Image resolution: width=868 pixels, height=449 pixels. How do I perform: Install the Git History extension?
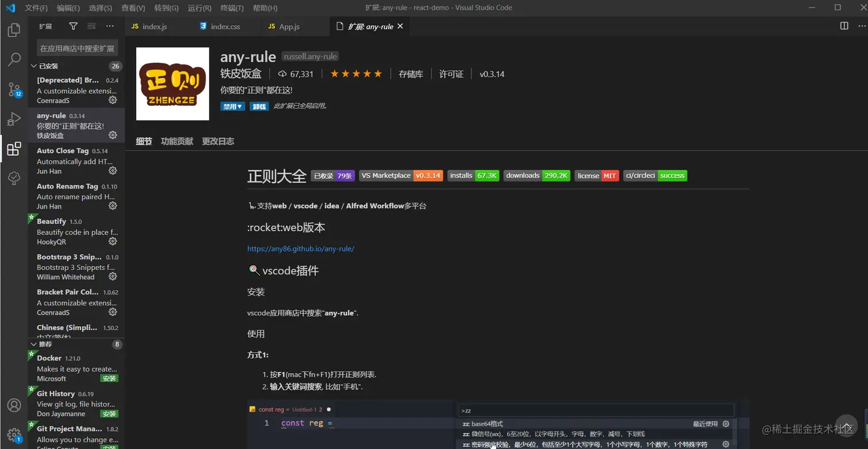109,413
